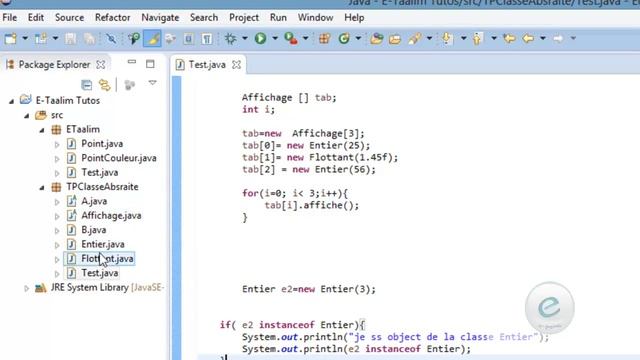Open the File menu
640x360 pixels.
click(x=9, y=18)
